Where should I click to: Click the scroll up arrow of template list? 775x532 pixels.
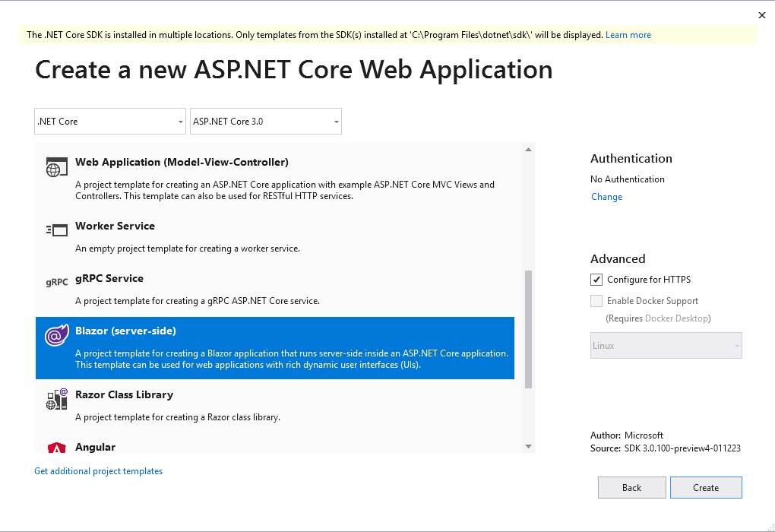pos(528,149)
